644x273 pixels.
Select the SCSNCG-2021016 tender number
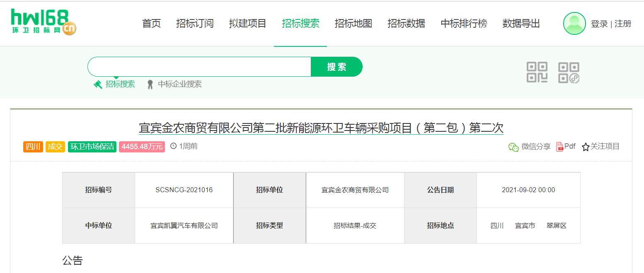point(184,190)
